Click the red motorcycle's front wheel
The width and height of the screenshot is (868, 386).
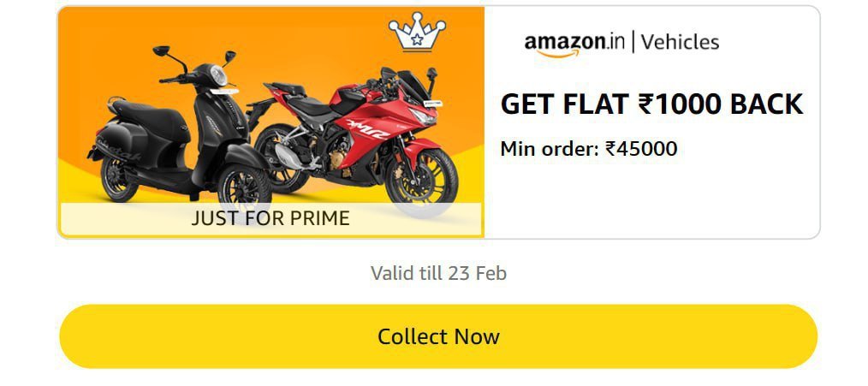(x=423, y=177)
